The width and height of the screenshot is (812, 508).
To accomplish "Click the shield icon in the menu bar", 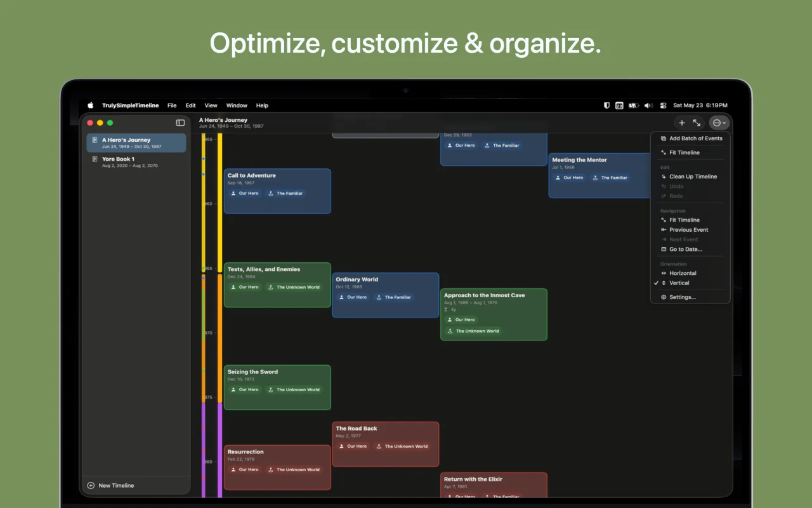I will 607,105.
